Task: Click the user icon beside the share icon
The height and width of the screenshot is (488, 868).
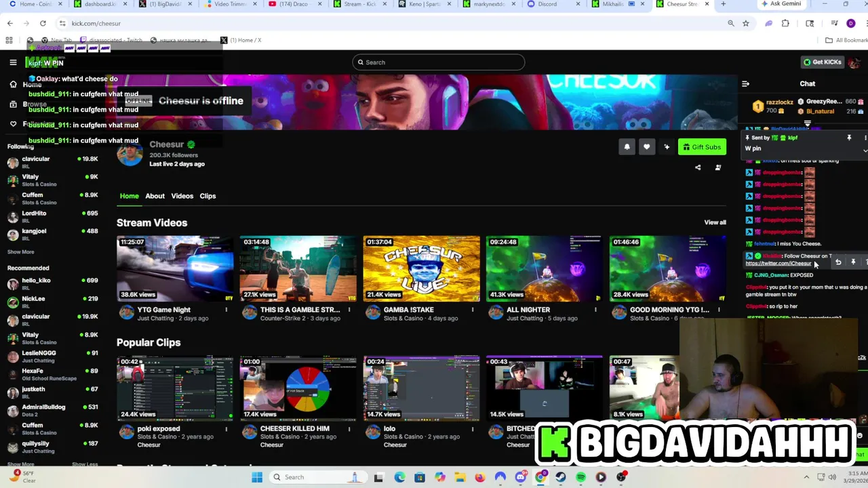Action: pyautogui.click(x=718, y=167)
